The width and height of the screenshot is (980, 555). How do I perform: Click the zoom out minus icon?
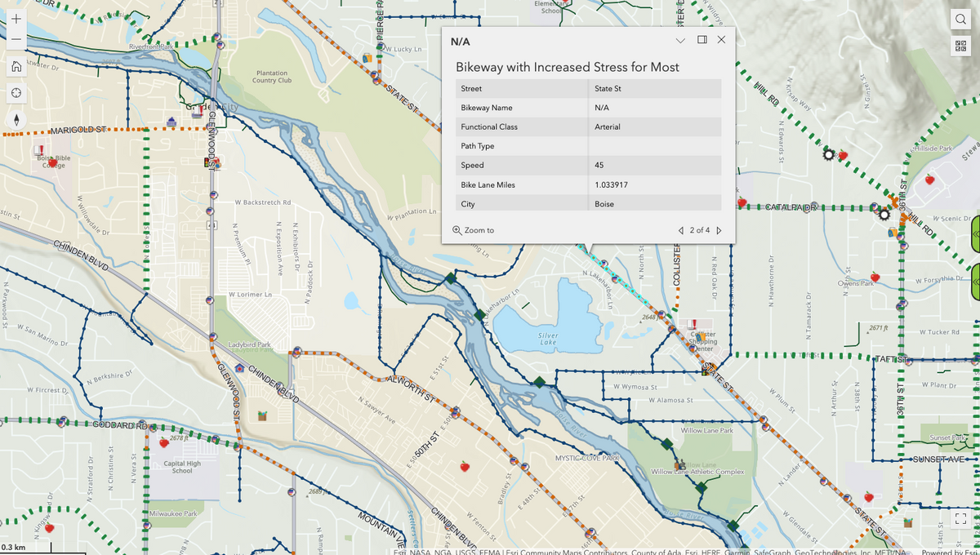coord(16,38)
